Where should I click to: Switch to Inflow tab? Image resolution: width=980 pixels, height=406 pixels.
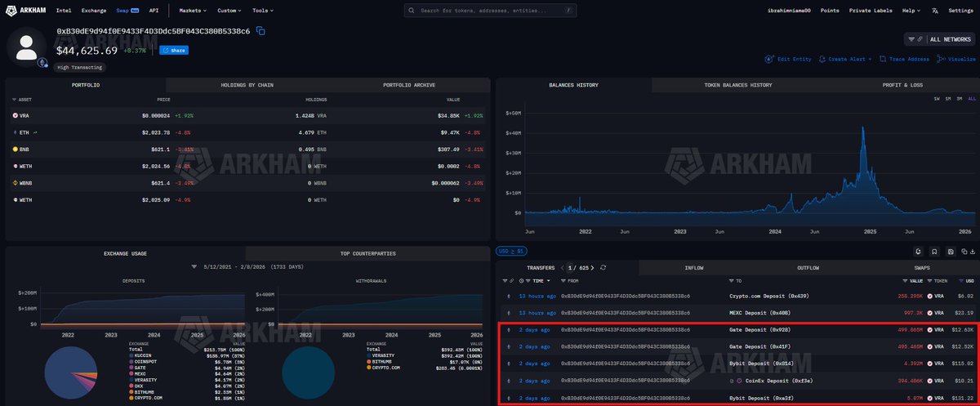[693, 267]
